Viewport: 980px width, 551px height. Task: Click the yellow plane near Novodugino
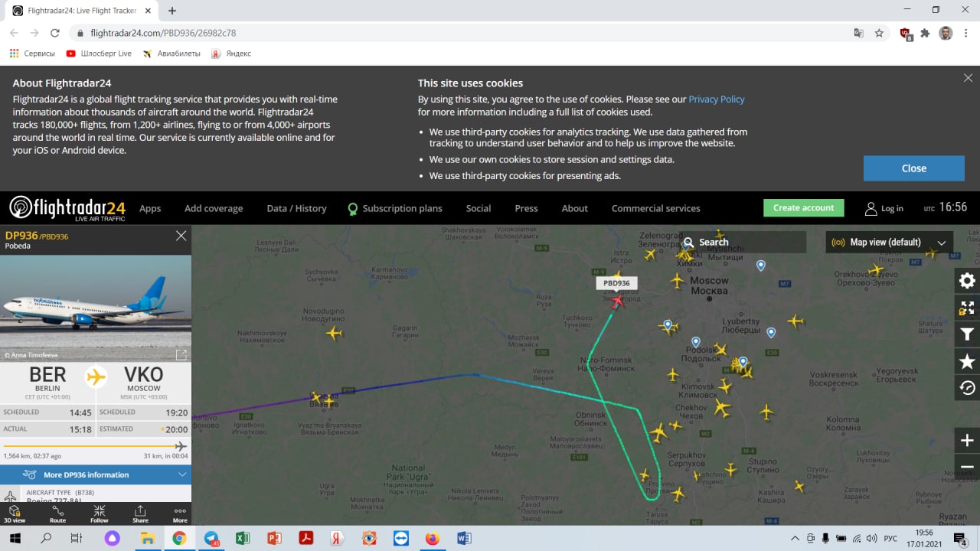pyautogui.click(x=334, y=333)
